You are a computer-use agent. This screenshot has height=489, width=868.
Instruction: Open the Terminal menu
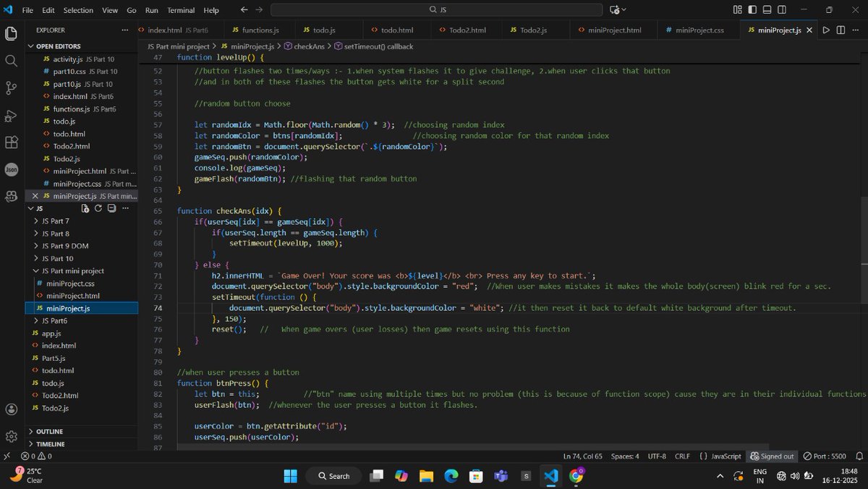180,9
